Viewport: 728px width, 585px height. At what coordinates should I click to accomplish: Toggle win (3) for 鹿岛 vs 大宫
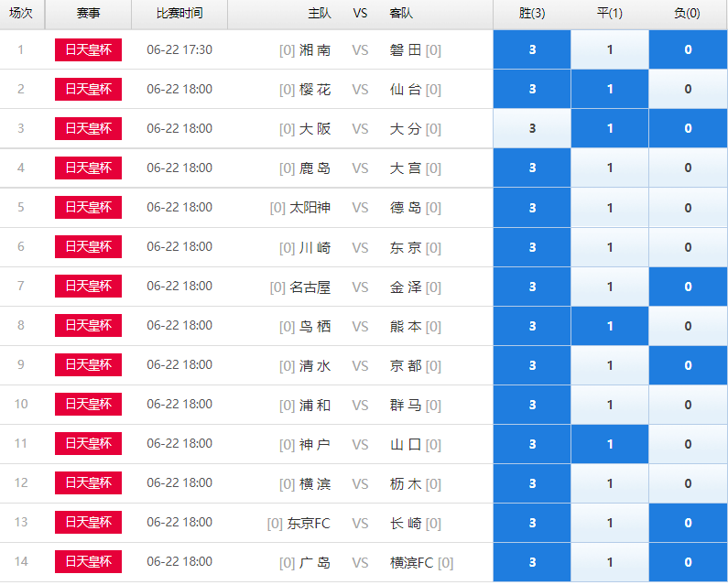coord(532,168)
